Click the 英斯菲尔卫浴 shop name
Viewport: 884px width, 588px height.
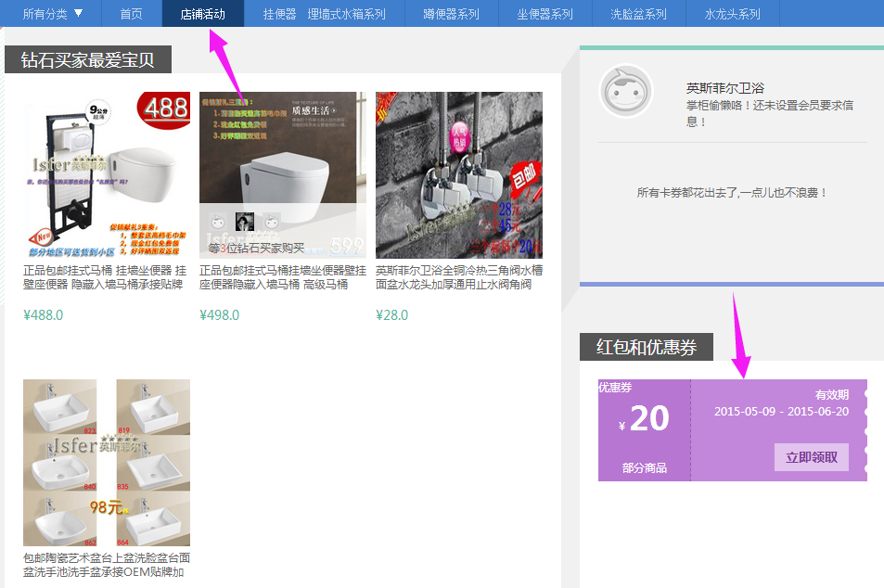725,88
